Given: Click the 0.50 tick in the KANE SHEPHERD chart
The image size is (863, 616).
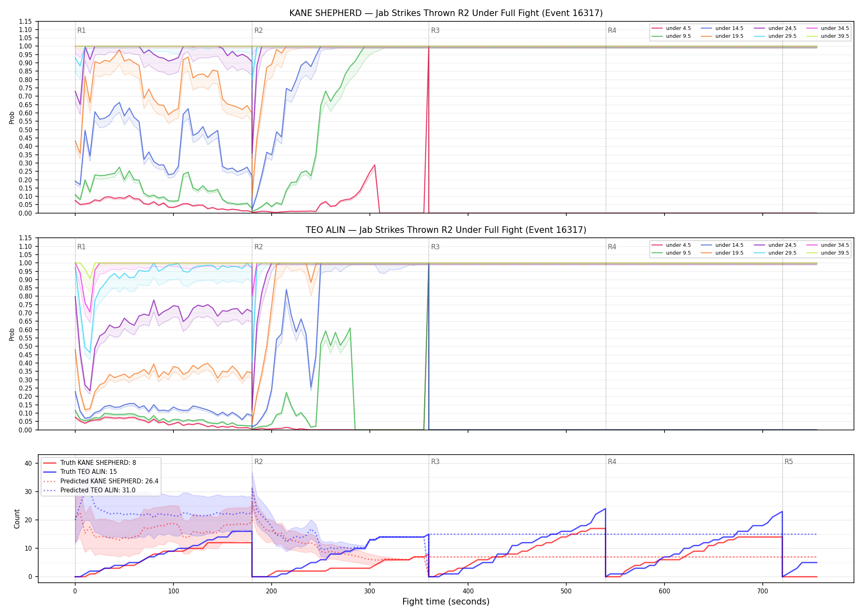Looking at the screenshot, I should tap(25, 130).
